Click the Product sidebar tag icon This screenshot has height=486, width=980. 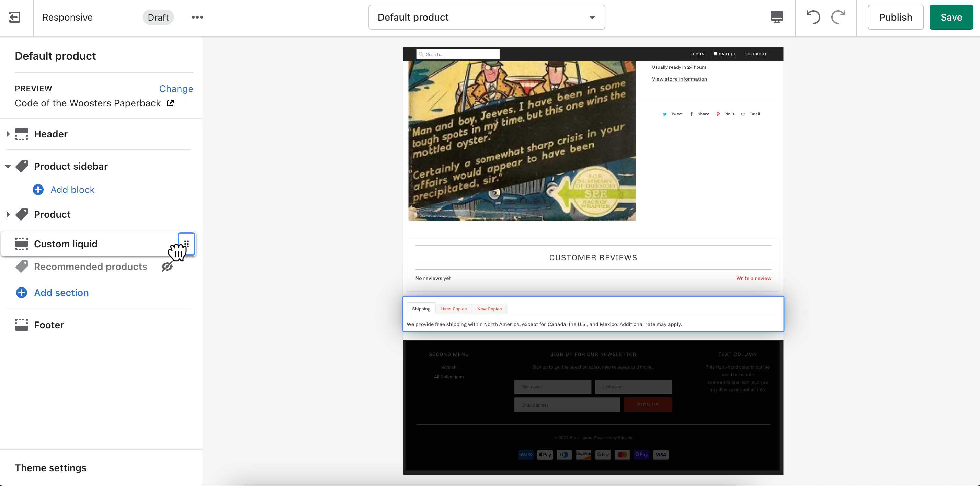click(x=22, y=166)
